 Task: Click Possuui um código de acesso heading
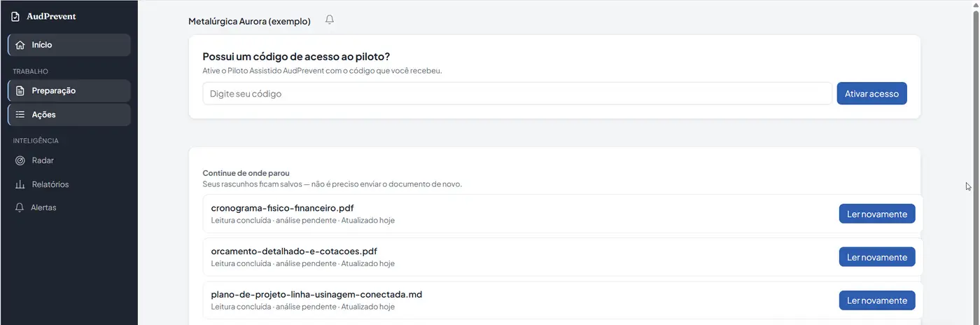296,57
